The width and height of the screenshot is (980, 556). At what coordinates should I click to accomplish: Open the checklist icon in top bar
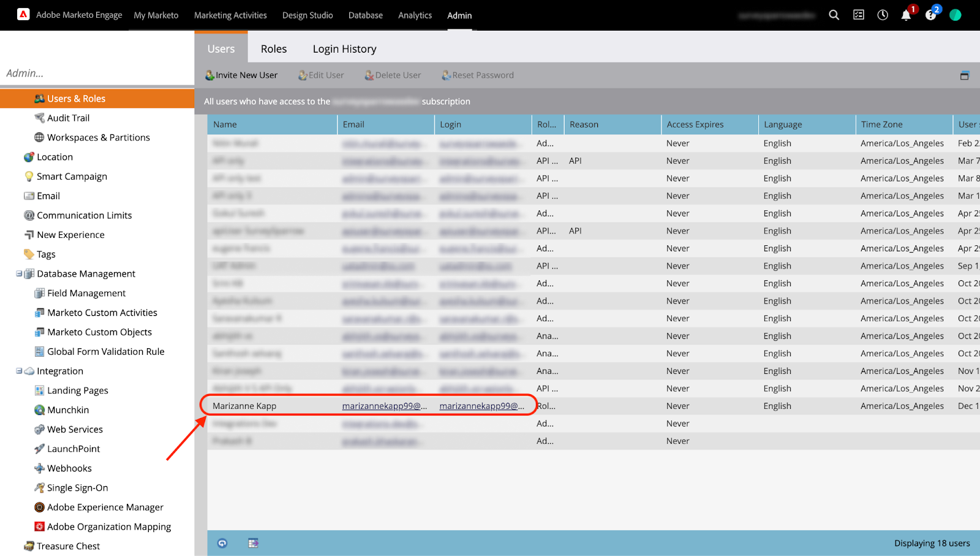click(859, 15)
